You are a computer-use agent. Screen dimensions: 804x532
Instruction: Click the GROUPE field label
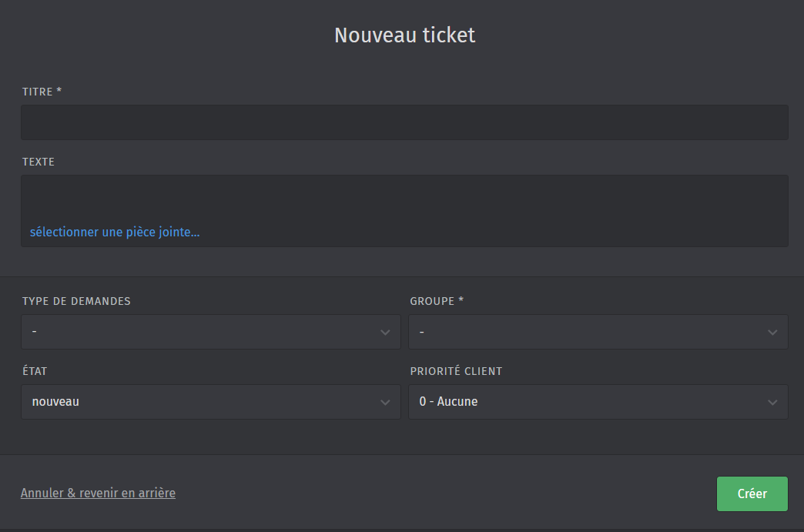[x=437, y=301]
